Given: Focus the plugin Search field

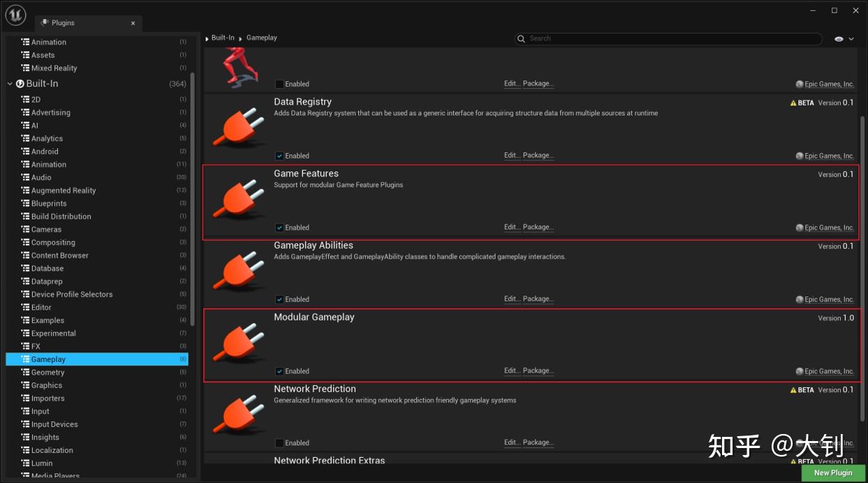Looking at the screenshot, I should coord(668,38).
